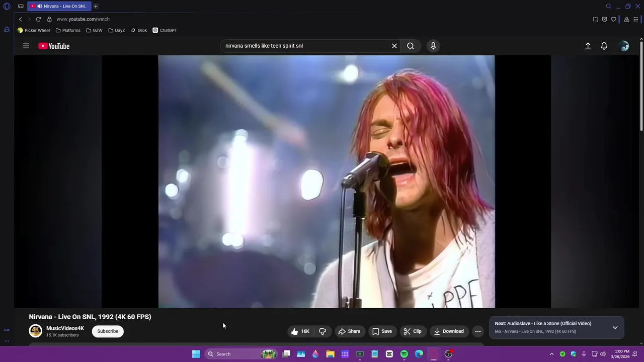
Task: Open CapCut from the taskbar
Action: tap(389, 354)
